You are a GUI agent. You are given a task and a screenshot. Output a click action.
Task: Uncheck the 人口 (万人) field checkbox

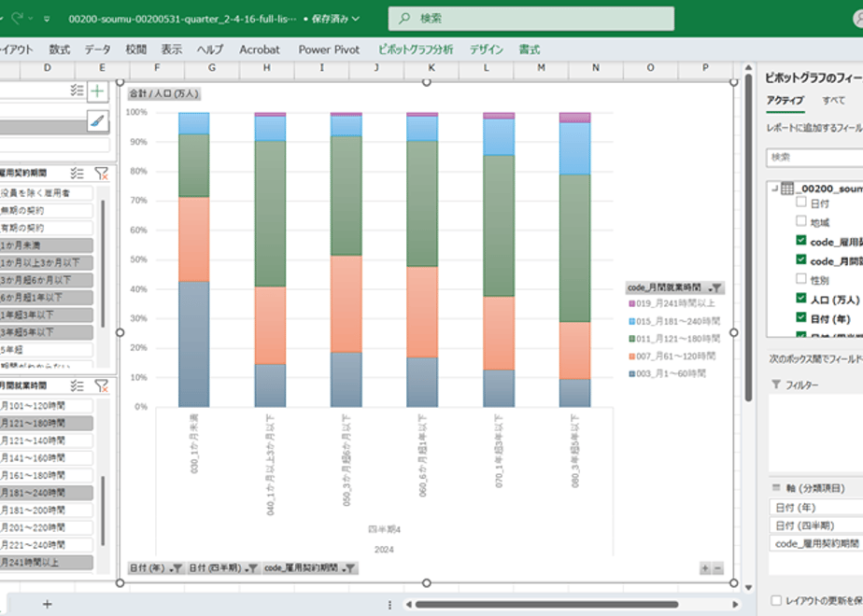(x=801, y=298)
